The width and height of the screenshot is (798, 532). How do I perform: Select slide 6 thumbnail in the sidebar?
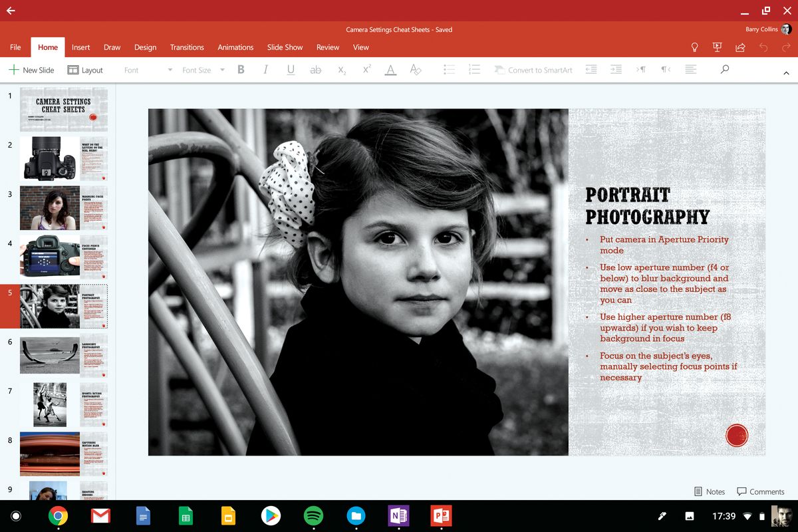coord(63,354)
